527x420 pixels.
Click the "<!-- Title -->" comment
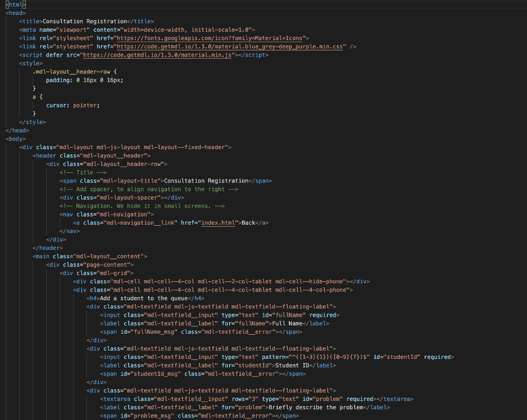pos(83,173)
